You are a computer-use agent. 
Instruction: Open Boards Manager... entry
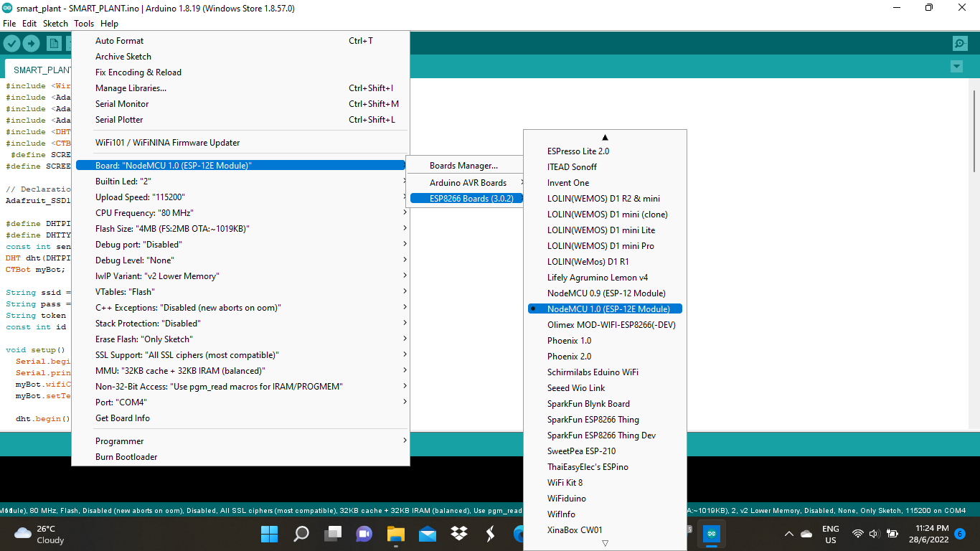(465, 166)
